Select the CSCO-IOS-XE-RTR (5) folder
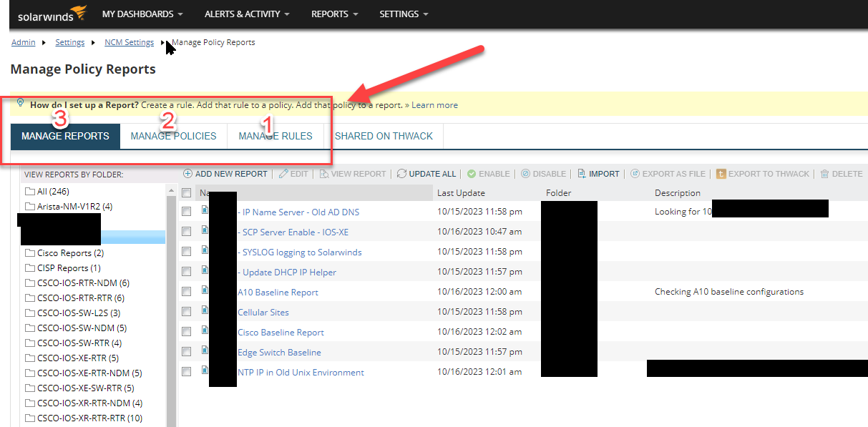 tap(78, 358)
